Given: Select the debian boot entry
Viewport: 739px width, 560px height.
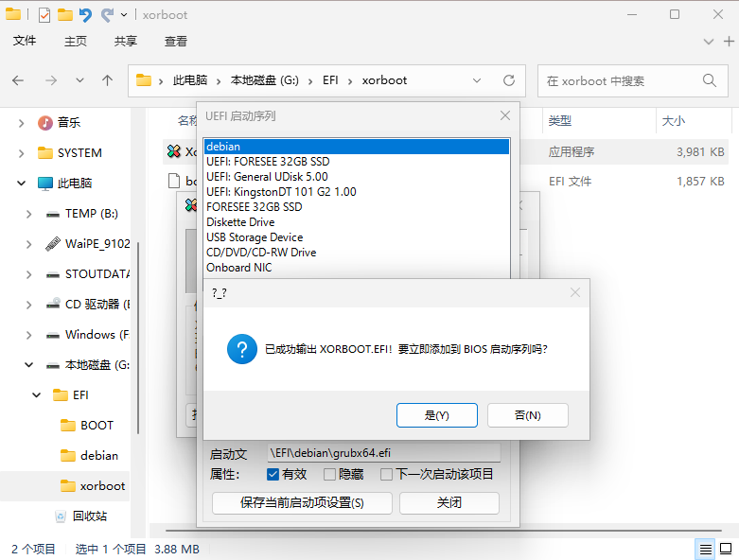Looking at the screenshot, I should click(x=357, y=147).
